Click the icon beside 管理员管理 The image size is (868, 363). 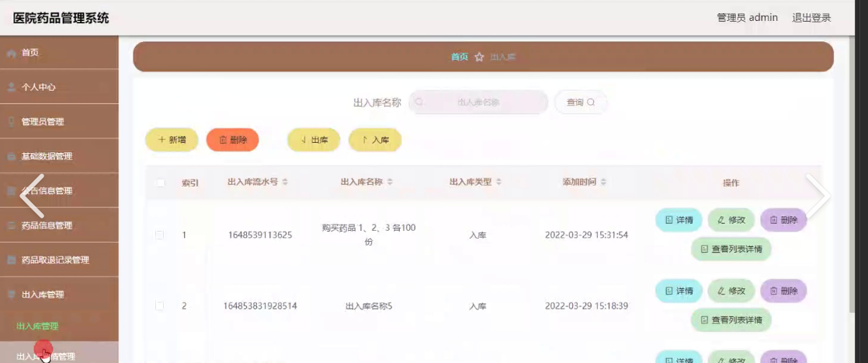(x=12, y=122)
